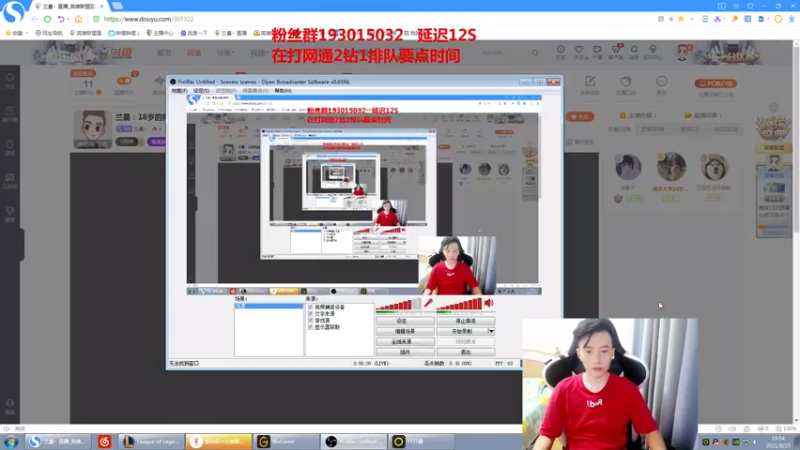Go to 首页 on Douyu navigation
Viewport: 800px width, 450px height.
tap(164, 53)
